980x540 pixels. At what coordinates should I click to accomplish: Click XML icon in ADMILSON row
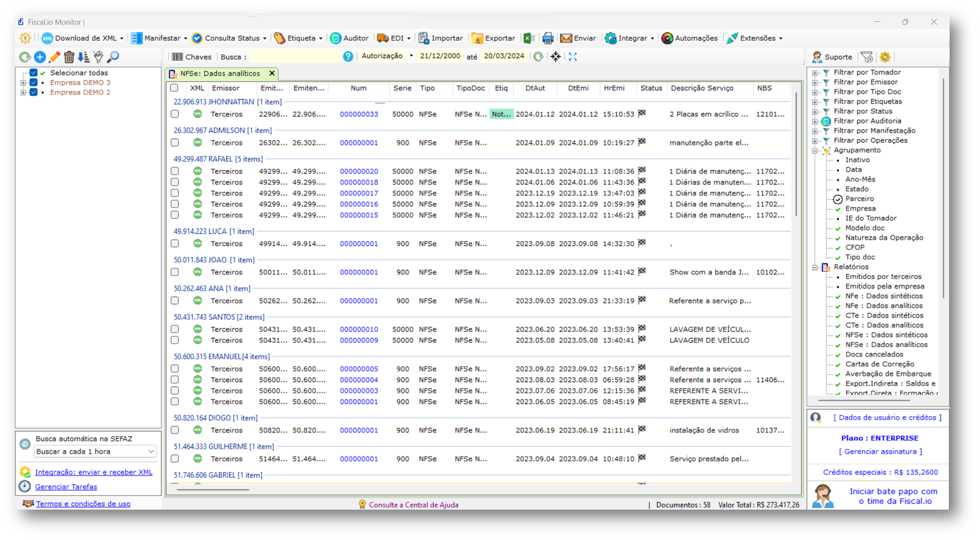click(198, 142)
